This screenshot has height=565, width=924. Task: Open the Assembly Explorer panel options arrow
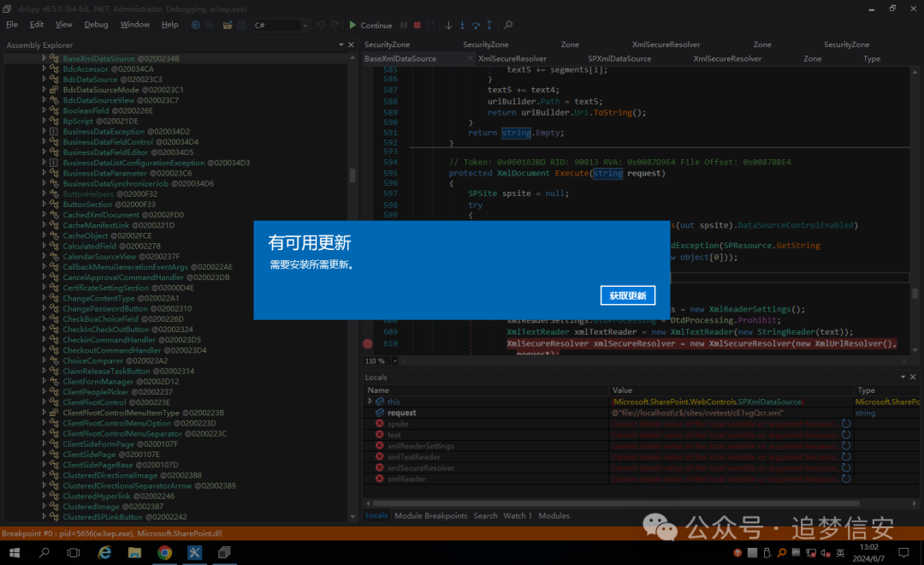[x=341, y=45]
